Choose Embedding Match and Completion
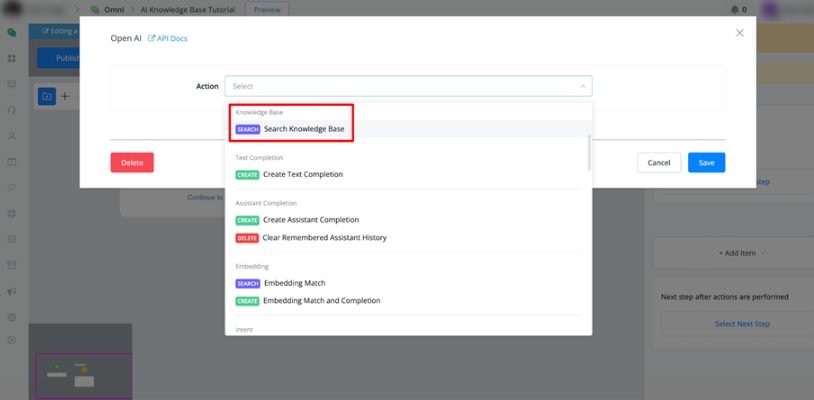Viewport: 814px width, 400px height. (x=321, y=301)
